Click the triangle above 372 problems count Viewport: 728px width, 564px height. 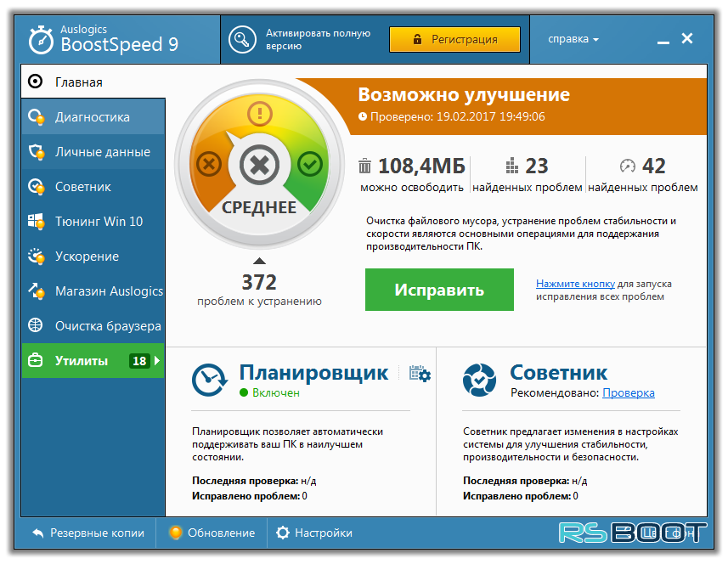(x=260, y=261)
